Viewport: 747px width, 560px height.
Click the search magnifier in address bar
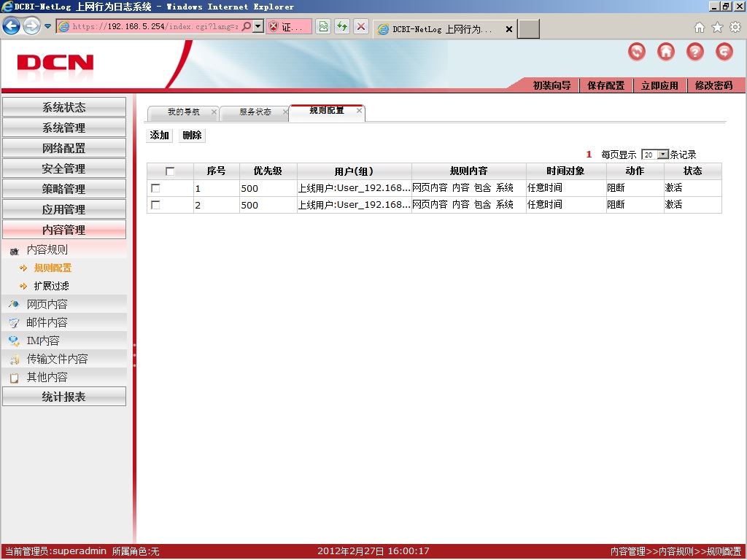point(247,26)
